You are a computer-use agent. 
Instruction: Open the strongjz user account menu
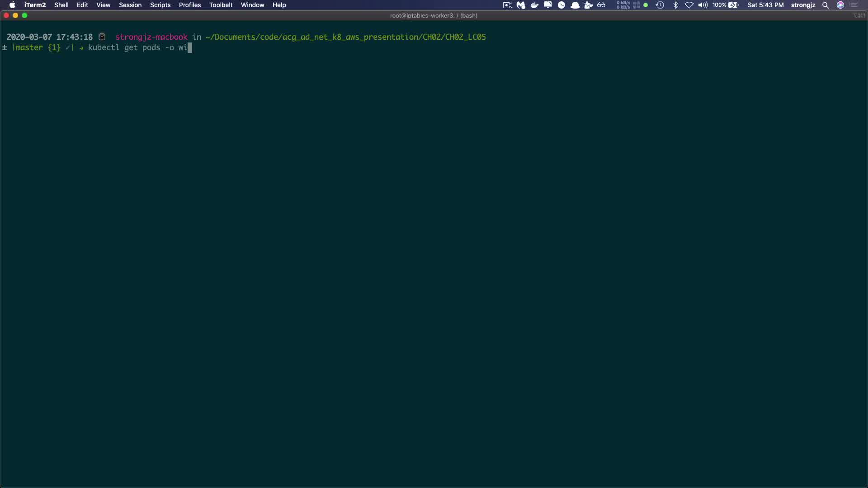coord(803,5)
